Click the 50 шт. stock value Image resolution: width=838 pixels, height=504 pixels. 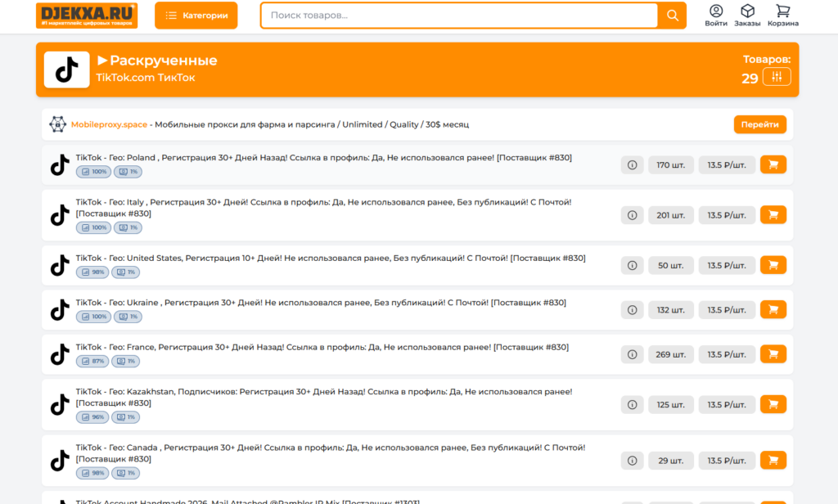[x=671, y=266]
